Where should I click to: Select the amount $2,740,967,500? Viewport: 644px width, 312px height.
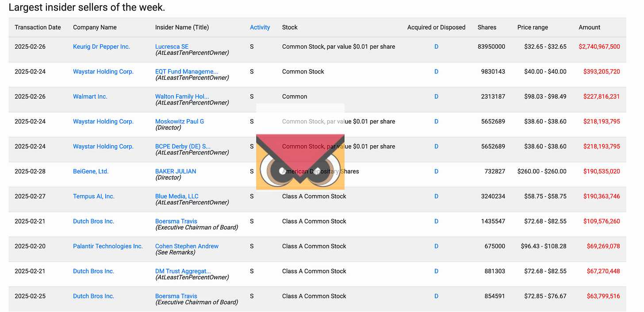(x=599, y=46)
